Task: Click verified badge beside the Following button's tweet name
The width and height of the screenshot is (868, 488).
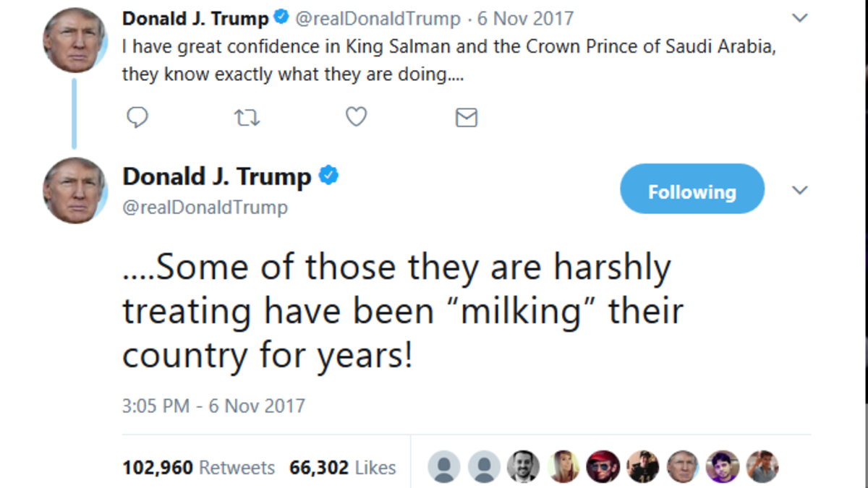Action: tap(328, 176)
